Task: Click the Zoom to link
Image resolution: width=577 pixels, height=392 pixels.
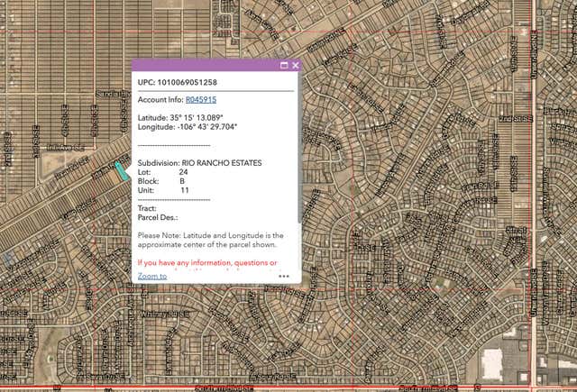Action: coord(152,276)
